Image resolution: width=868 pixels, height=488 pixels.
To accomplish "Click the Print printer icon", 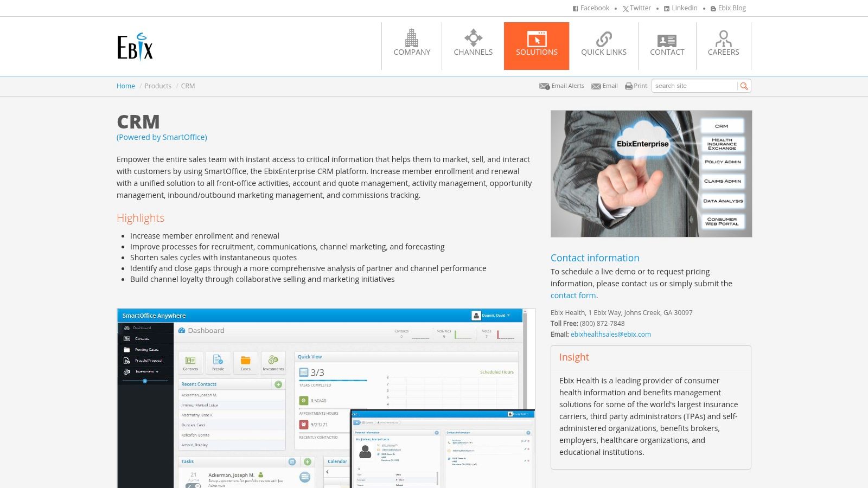I will coord(629,86).
